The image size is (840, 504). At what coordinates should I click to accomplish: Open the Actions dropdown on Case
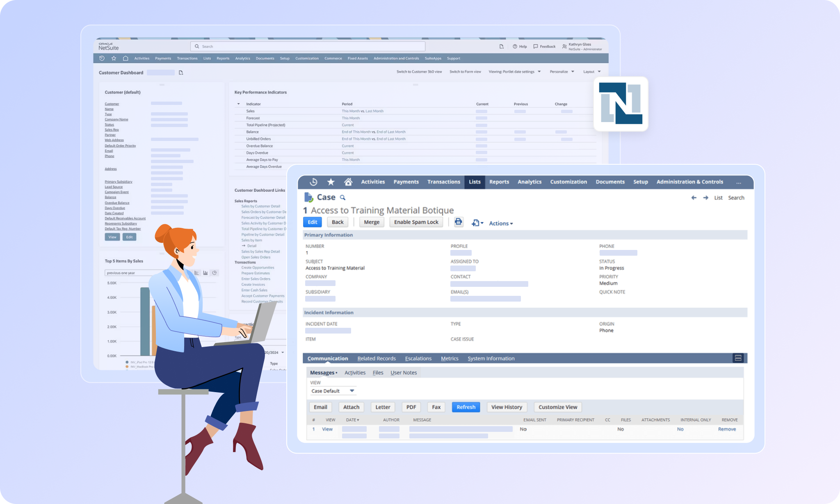coord(501,223)
